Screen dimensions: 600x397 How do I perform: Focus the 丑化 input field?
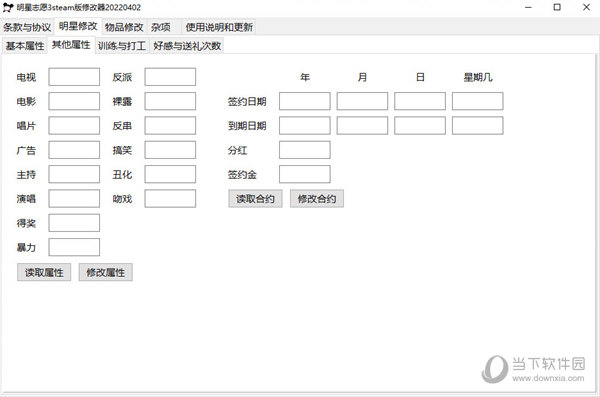[170, 174]
